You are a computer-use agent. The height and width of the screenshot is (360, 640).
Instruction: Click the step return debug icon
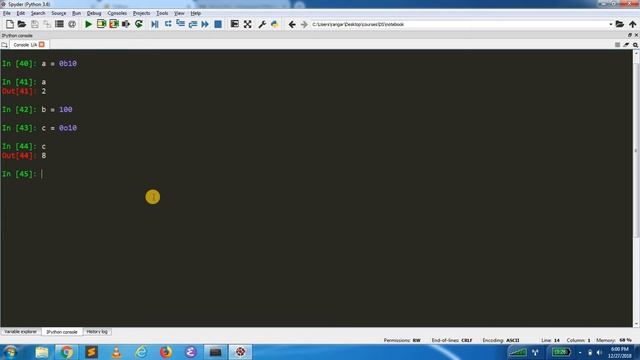coord(193,24)
